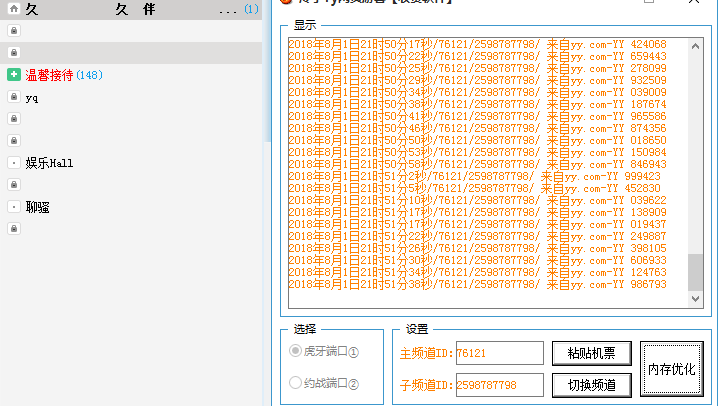Click the dot icon beside 聊骚
This screenshot has height=406, width=718.
[14, 207]
